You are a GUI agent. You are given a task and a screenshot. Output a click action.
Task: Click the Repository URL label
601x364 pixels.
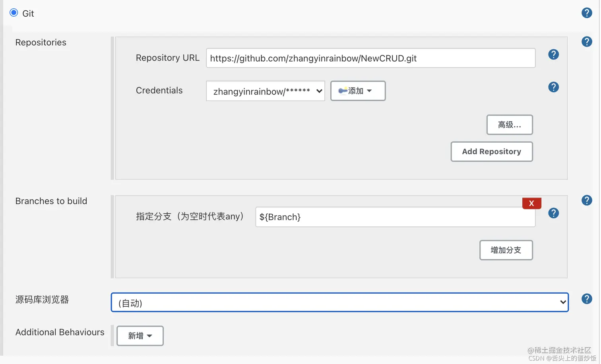click(x=168, y=58)
